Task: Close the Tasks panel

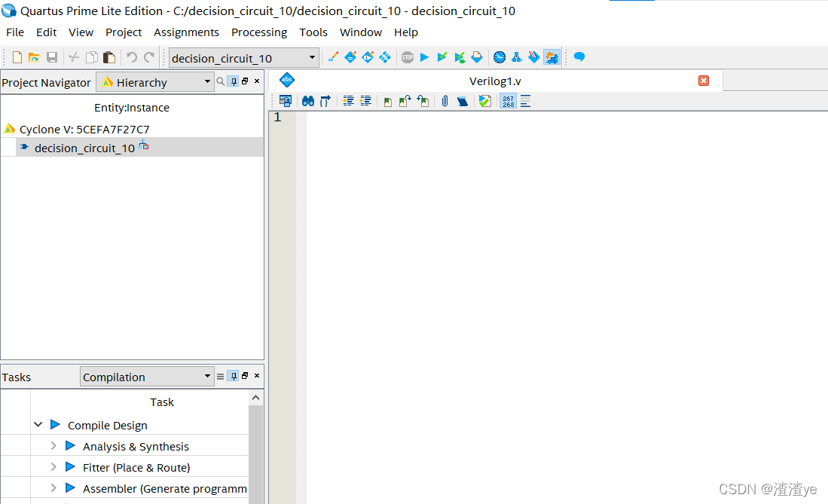Action: tap(257, 376)
